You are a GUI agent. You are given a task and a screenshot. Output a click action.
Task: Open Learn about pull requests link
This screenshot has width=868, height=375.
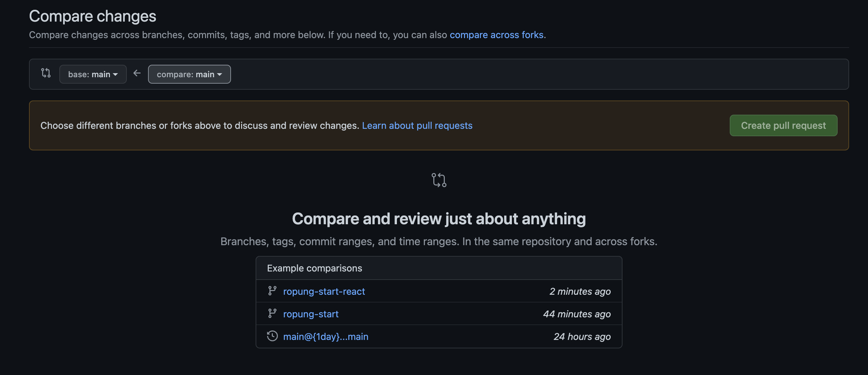[x=417, y=125]
